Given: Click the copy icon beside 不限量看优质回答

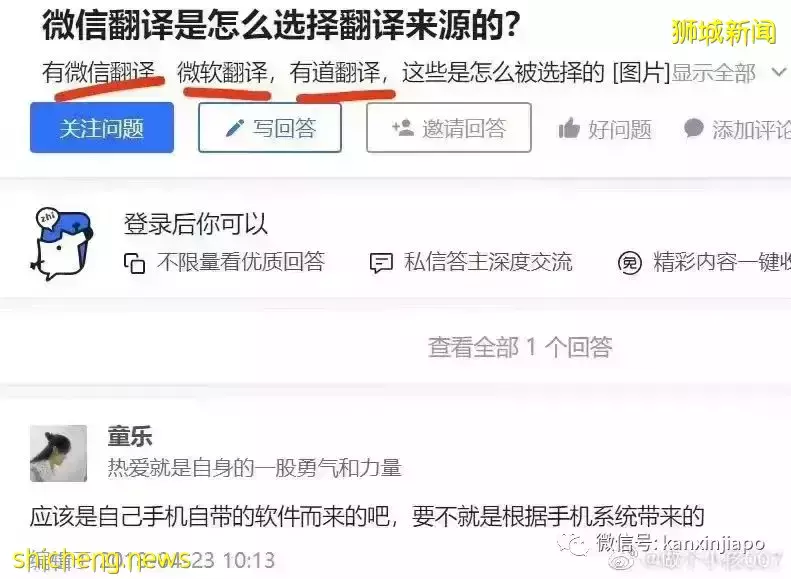Looking at the screenshot, I should (134, 263).
